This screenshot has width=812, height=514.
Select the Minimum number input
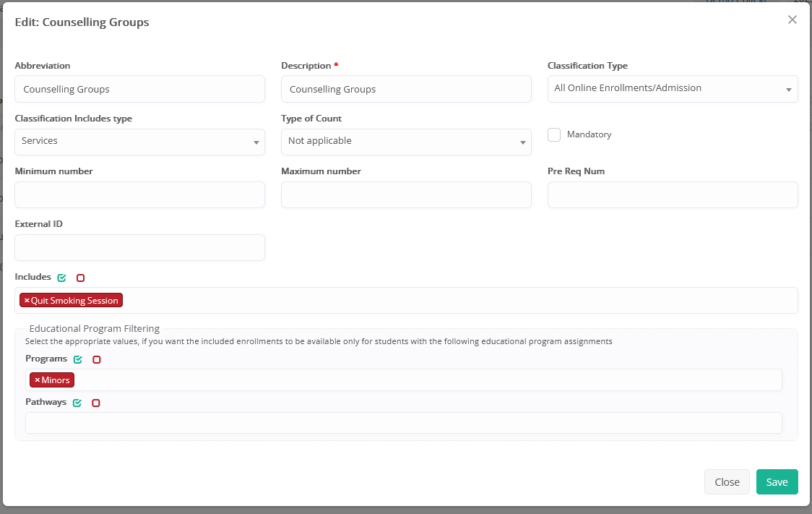pyautogui.click(x=139, y=195)
